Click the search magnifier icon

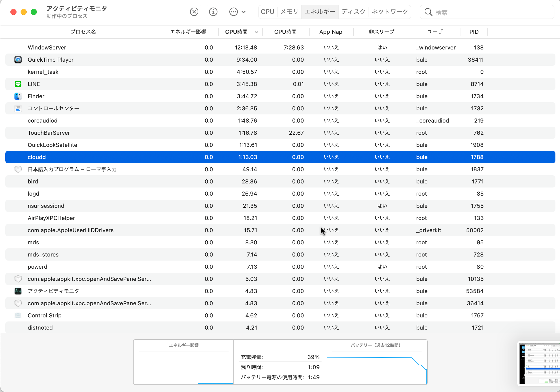pos(428,12)
